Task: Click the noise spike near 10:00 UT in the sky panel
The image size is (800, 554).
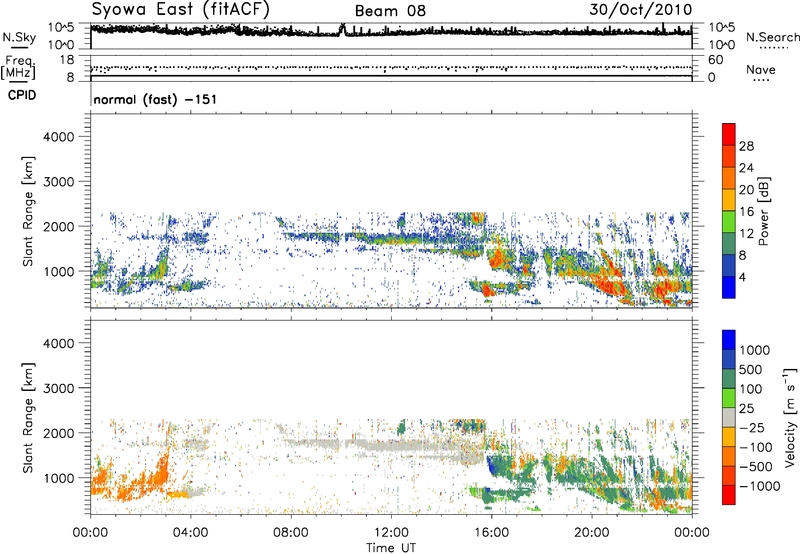Action: point(342,29)
